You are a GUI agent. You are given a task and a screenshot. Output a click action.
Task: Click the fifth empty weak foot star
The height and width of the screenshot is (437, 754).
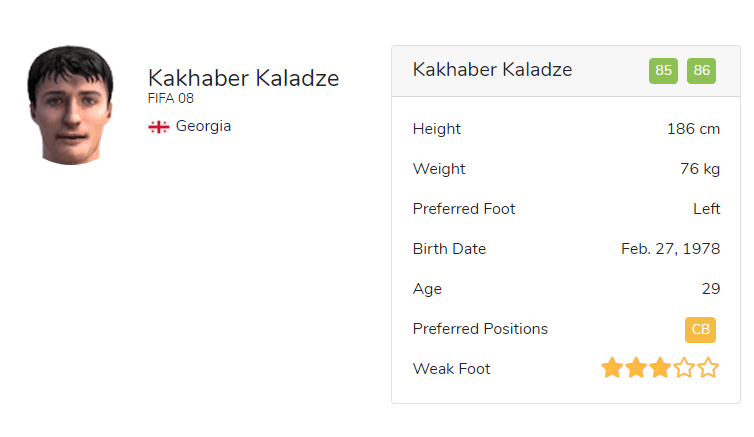tap(708, 369)
